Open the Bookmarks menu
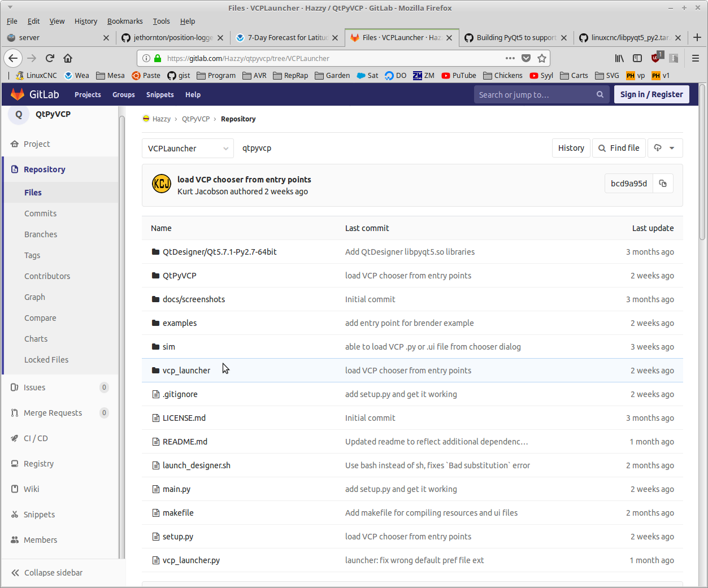The width and height of the screenshot is (708, 588). click(x=125, y=21)
